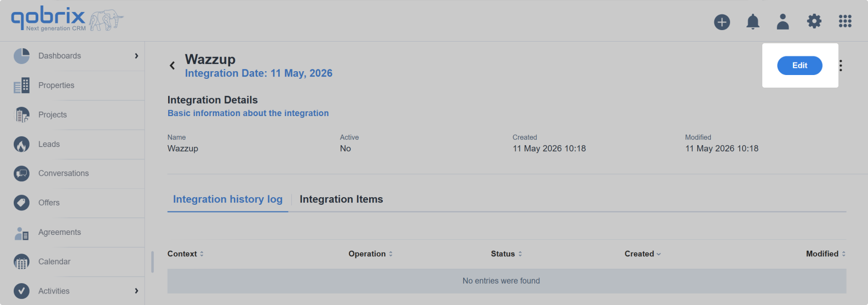Sort by the Context column
The image size is (868, 305).
[x=186, y=254]
